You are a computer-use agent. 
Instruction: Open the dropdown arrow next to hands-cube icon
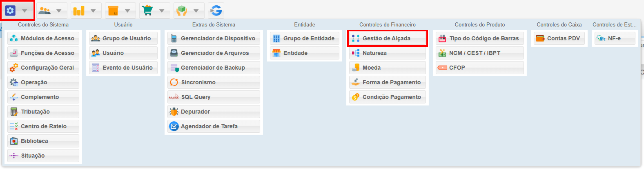click(196, 11)
